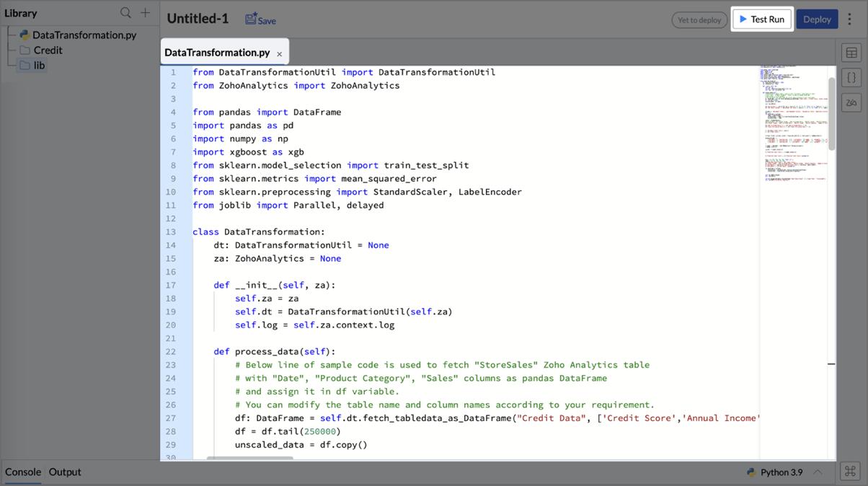Open the table view icon in right sidebar

click(x=851, y=53)
